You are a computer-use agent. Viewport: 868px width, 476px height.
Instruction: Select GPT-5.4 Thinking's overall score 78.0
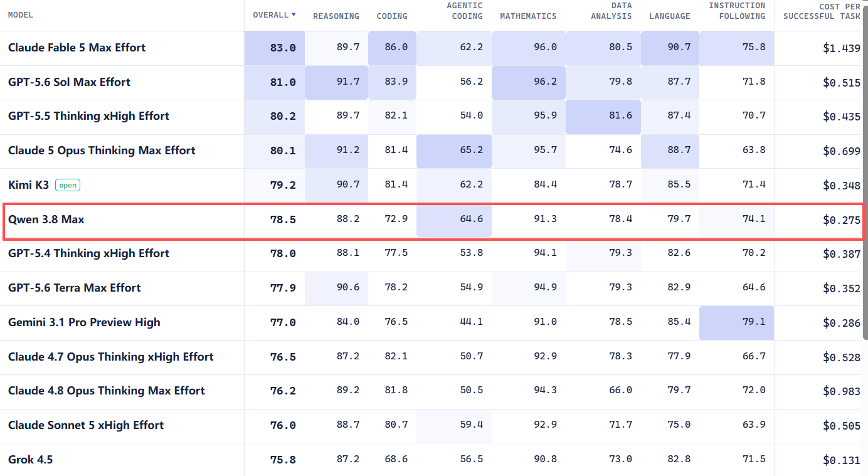pos(283,253)
